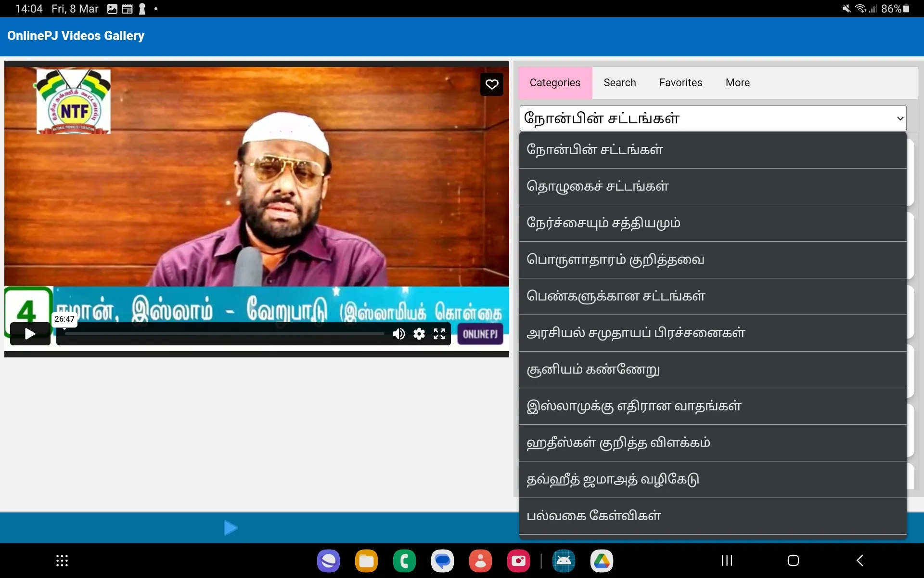Switch to the Search tab
Viewport: 924px width, 578px height.
tap(619, 82)
